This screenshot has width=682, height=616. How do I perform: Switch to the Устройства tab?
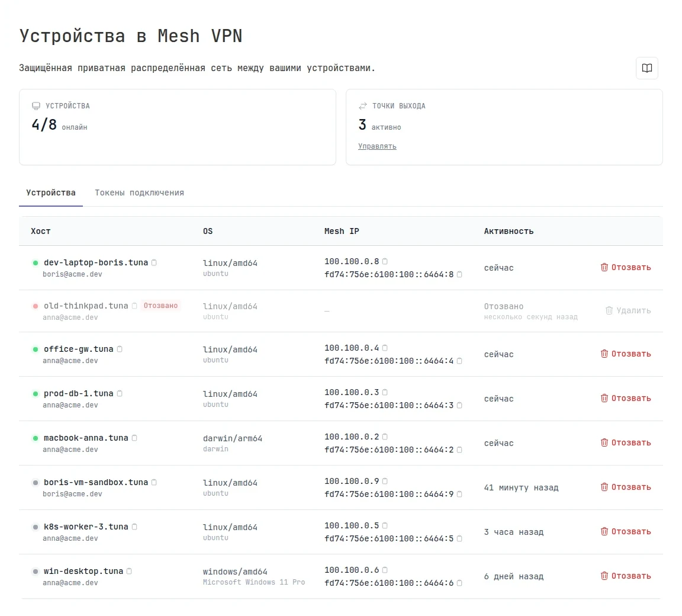tap(51, 192)
